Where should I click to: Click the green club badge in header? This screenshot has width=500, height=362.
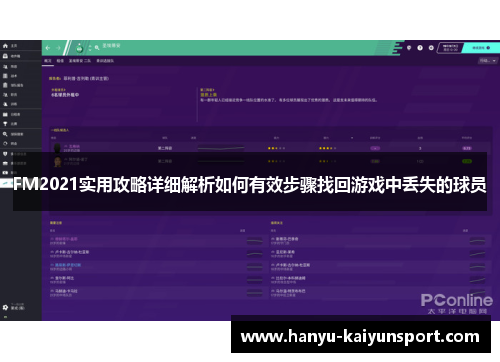tap(79, 49)
